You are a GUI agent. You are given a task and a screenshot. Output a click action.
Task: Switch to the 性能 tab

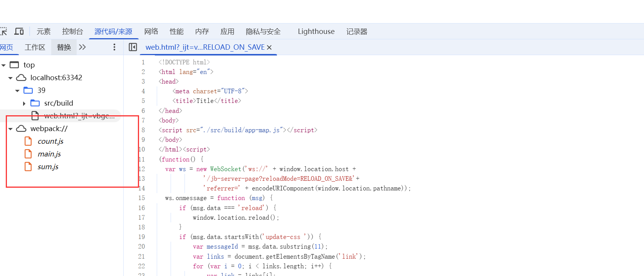pos(176,31)
